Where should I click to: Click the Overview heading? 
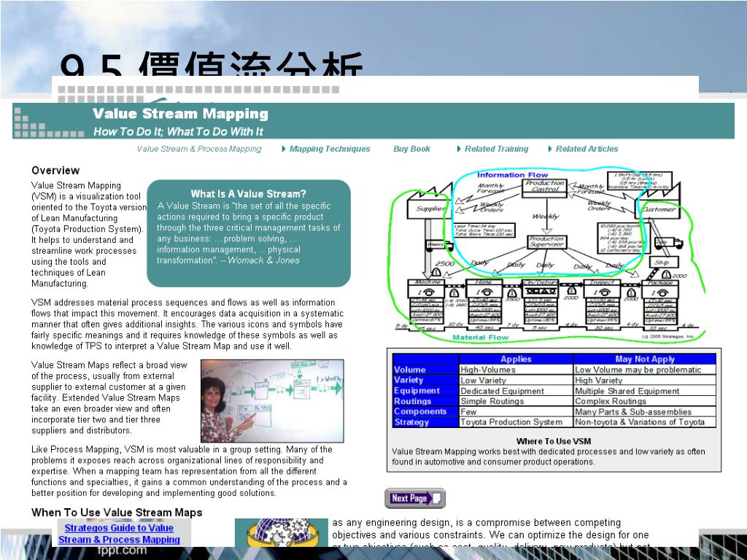(55, 171)
